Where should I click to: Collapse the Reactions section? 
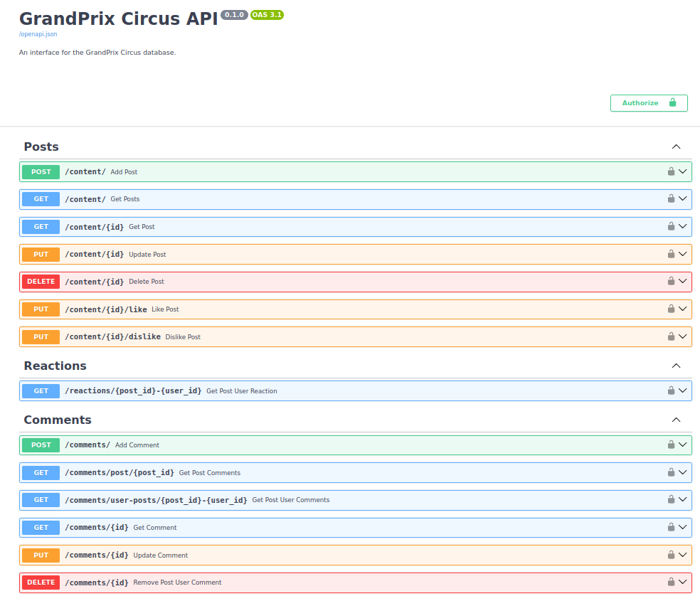676,366
